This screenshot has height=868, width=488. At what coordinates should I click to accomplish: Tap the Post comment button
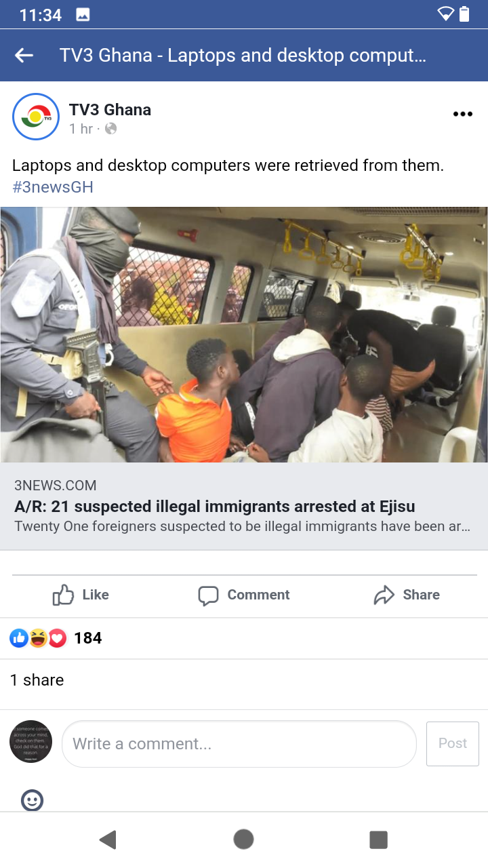click(453, 743)
